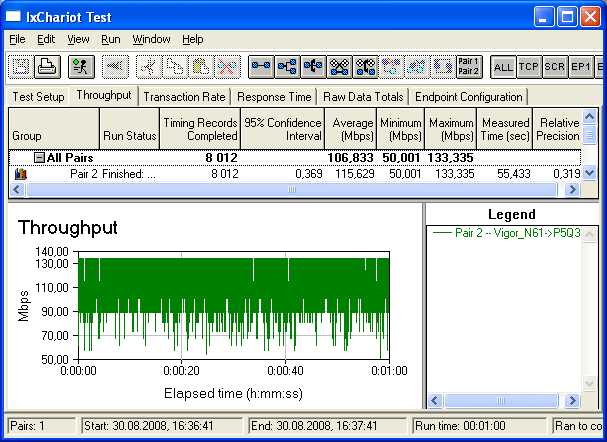The height and width of the screenshot is (442, 607).
Task: Click the Paste clipboard toolbar icon
Action: [x=201, y=67]
